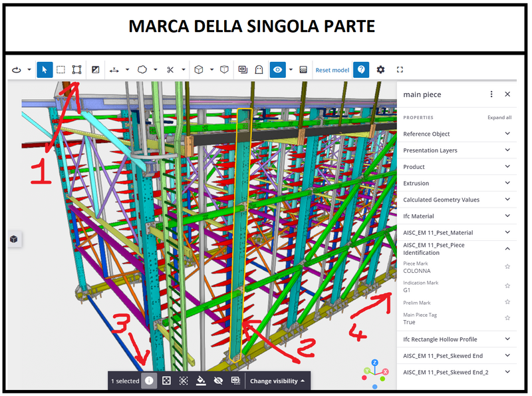Open the eye visibility dropdown arrow
Viewport: 532px width, 396px height.
291,70
